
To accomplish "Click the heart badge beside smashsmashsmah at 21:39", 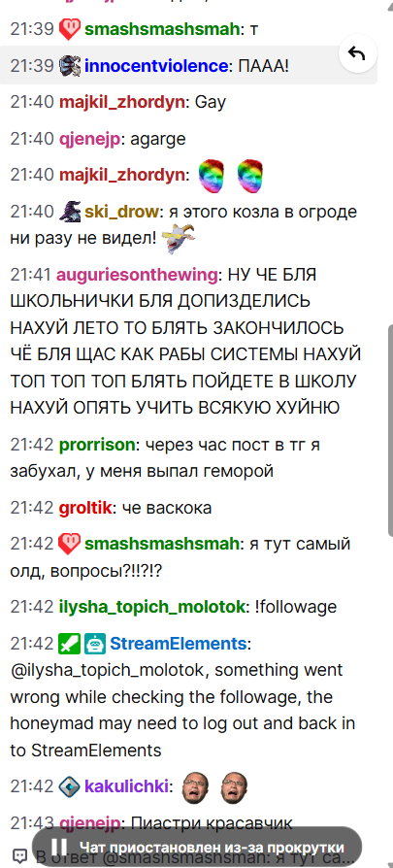I will coord(70,29).
